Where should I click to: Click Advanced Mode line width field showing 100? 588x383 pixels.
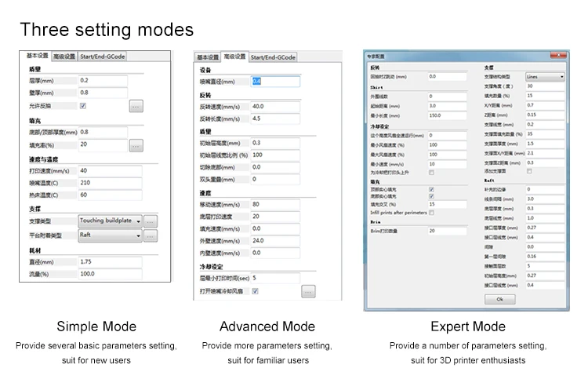275,155
